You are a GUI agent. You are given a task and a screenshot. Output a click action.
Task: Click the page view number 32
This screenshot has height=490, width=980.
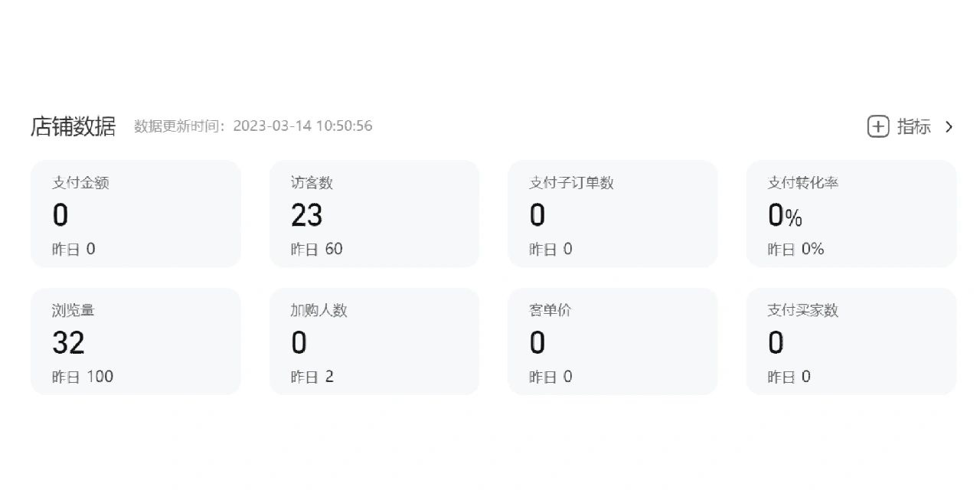click(x=68, y=343)
